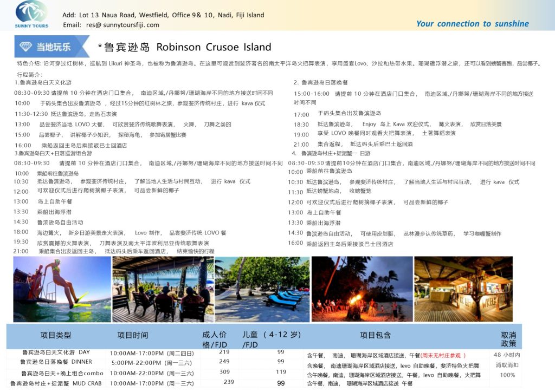Click the adult price "249" in the table

coord(224,362)
